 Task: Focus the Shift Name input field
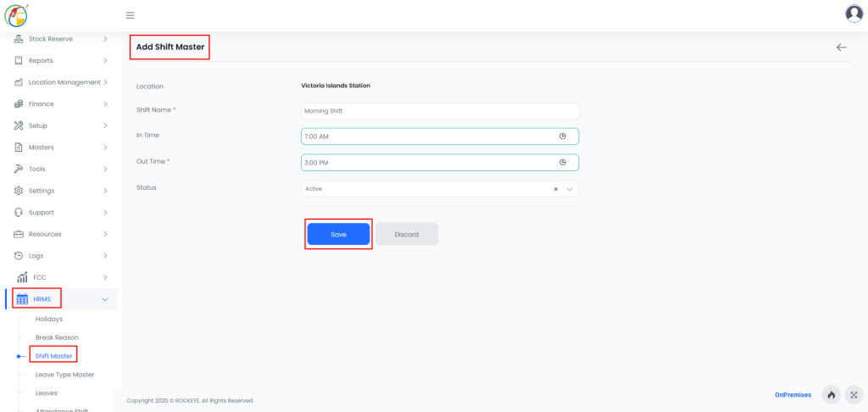click(441, 111)
